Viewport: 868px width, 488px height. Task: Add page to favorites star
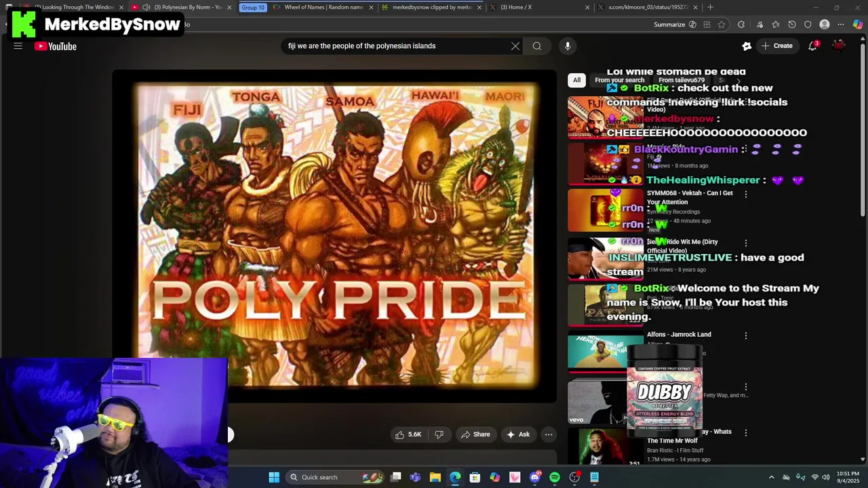pos(722,24)
